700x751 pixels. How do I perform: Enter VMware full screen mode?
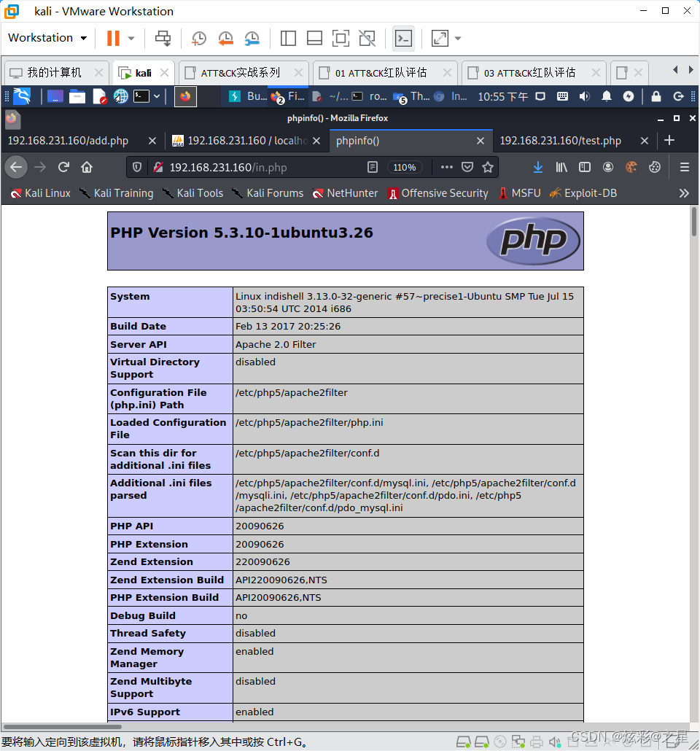coord(341,39)
